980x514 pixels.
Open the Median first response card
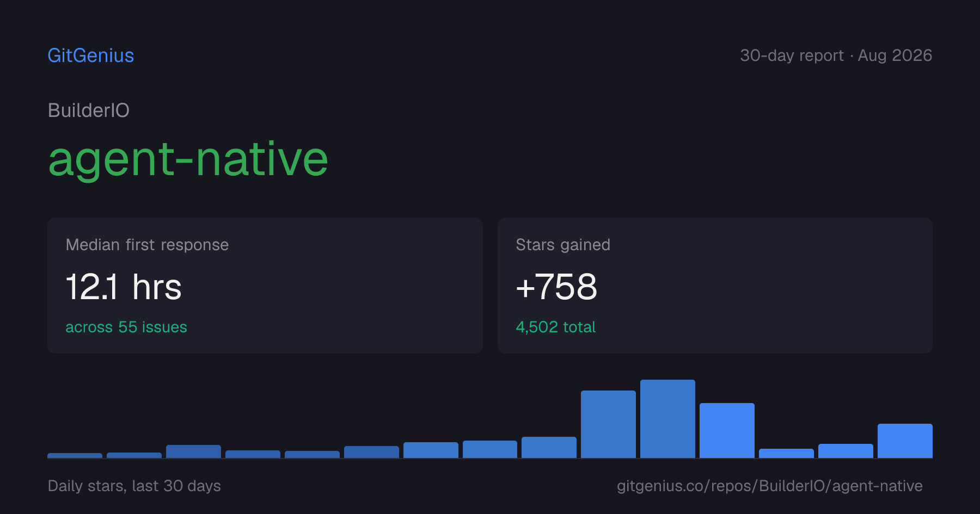265,286
